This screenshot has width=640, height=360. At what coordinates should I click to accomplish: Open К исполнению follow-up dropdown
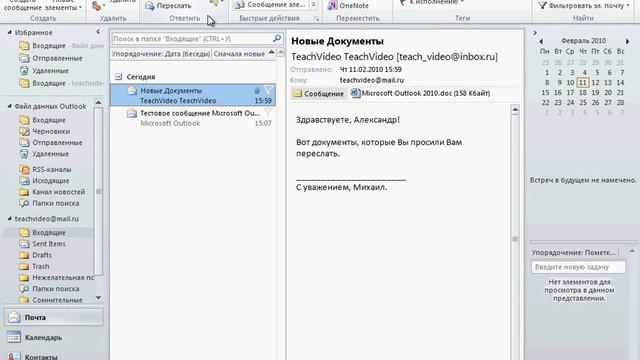[432, 3]
